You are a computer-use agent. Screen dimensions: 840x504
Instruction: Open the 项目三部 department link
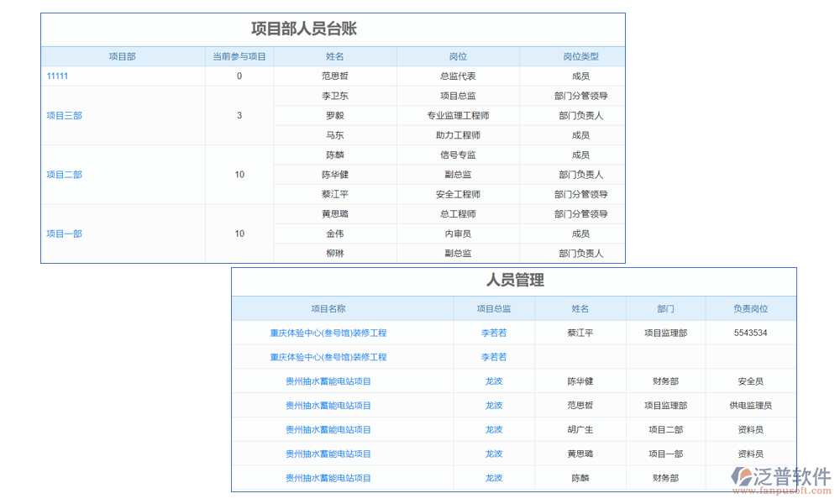pyautogui.click(x=63, y=115)
